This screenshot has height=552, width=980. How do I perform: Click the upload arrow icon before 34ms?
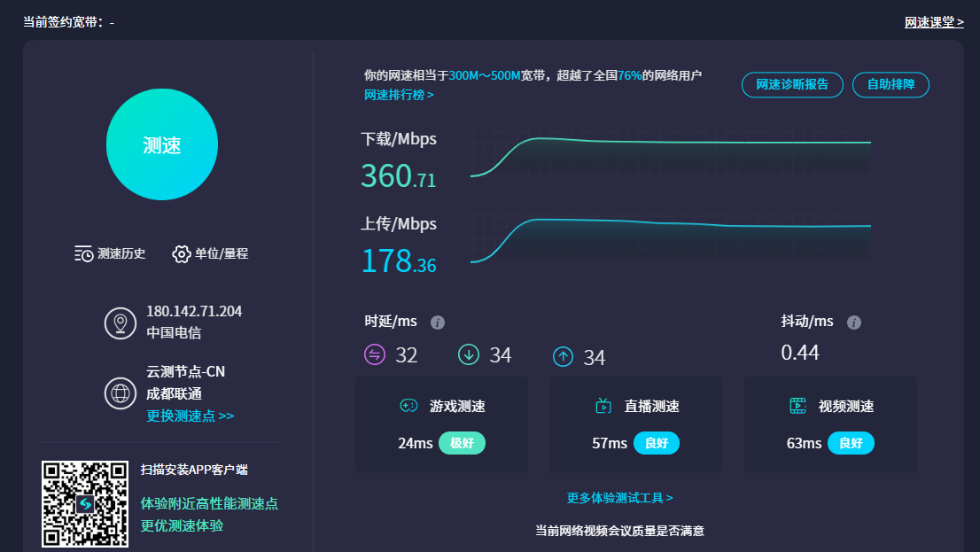pos(564,354)
